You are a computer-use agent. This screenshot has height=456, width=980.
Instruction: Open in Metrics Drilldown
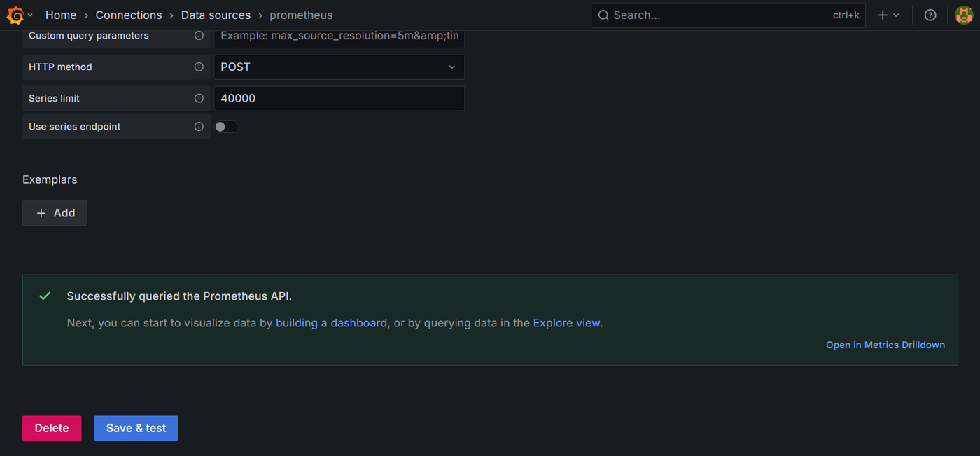coord(885,345)
